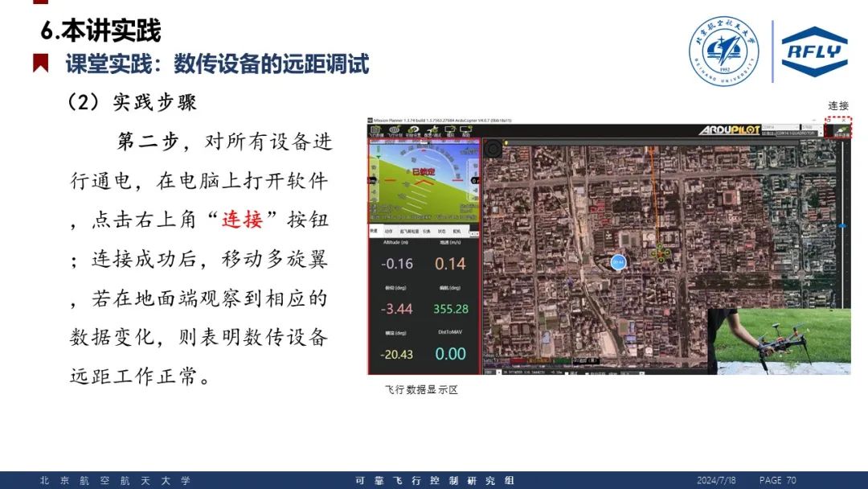Click the circular target icon at map corner
The image size is (868, 489).
coord(492,149)
